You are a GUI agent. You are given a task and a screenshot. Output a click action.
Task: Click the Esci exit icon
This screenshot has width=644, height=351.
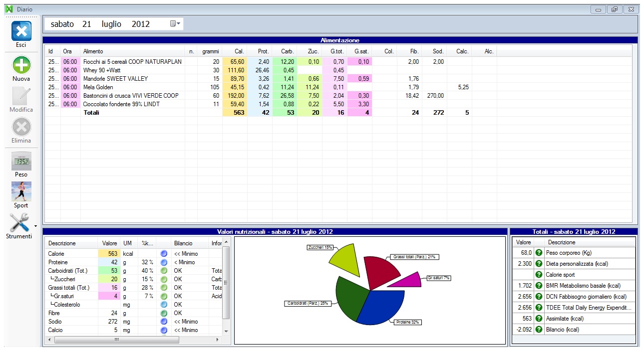[x=21, y=31]
